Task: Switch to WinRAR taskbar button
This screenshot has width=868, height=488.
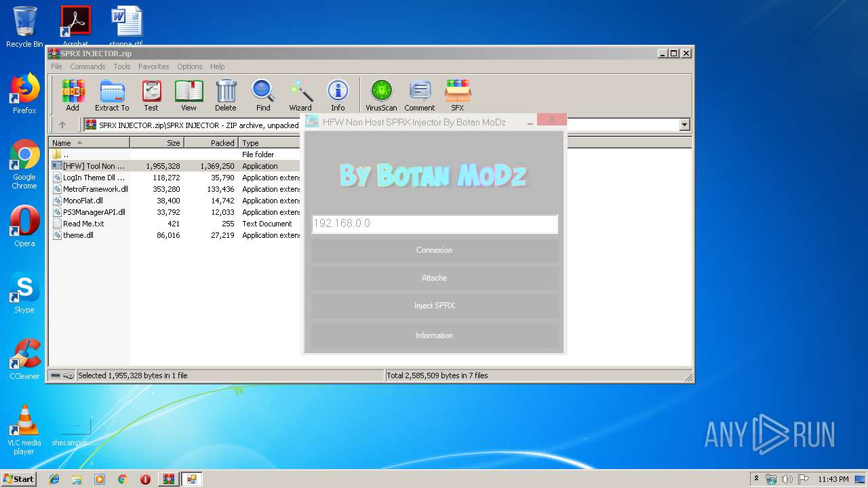Action: tap(168, 479)
